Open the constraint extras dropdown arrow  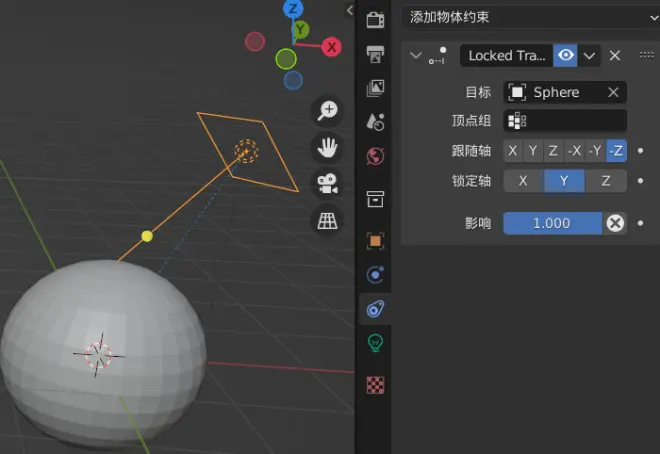coord(589,56)
